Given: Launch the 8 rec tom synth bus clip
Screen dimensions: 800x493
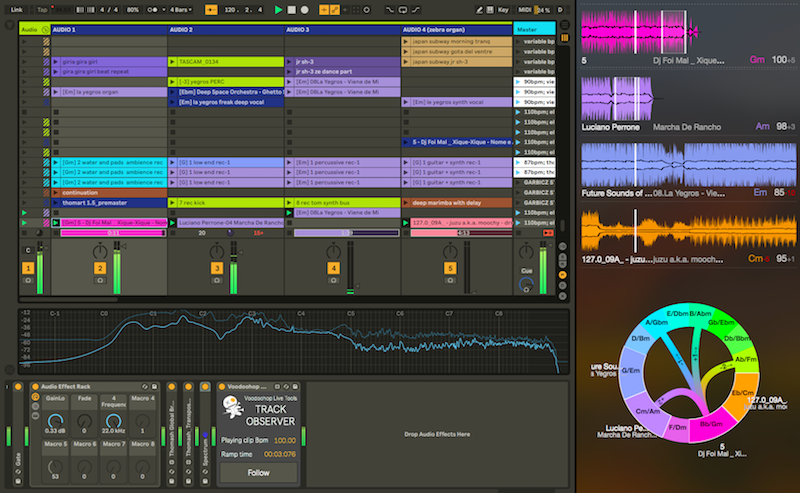Looking at the screenshot, I should pyautogui.click(x=289, y=203).
